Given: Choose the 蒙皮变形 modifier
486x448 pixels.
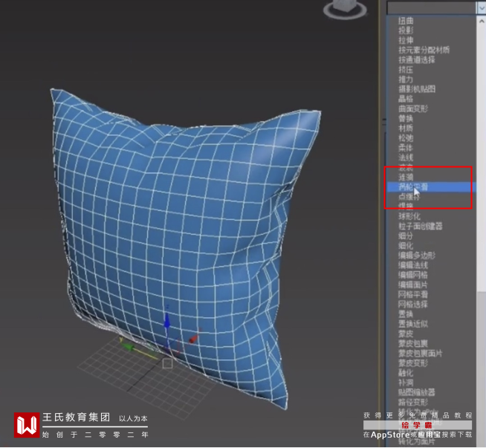Looking at the screenshot, I should (413, 363).
